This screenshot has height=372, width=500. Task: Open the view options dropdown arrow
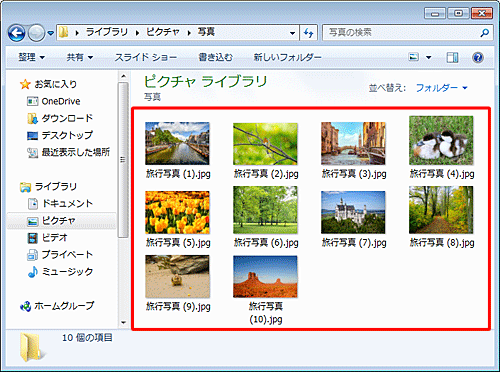[x=429, y=58]
